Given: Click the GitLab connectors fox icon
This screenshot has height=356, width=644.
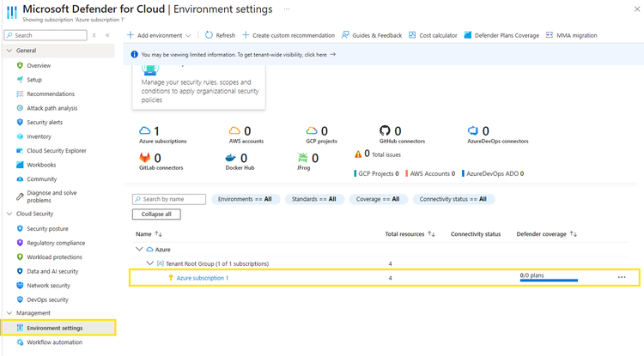Looking at the screenshot, I should click(144, 158).
